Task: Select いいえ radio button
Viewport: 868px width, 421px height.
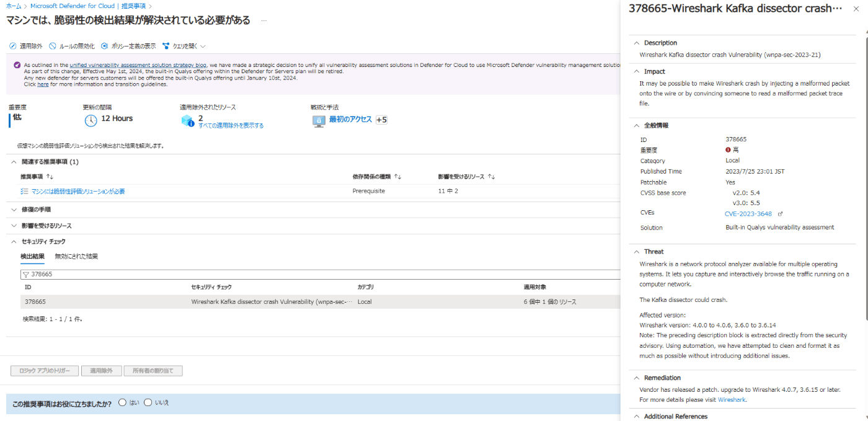Action: coord(148,402)
